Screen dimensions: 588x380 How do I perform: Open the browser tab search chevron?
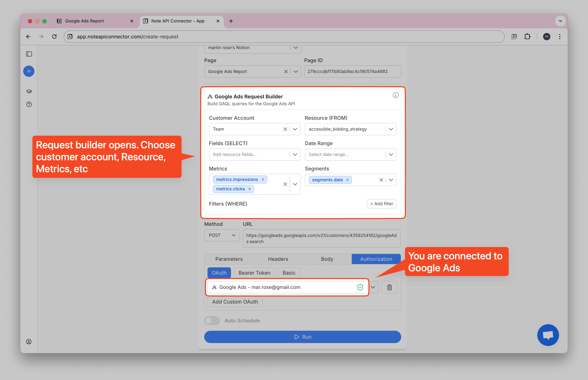tap(560, 21)
